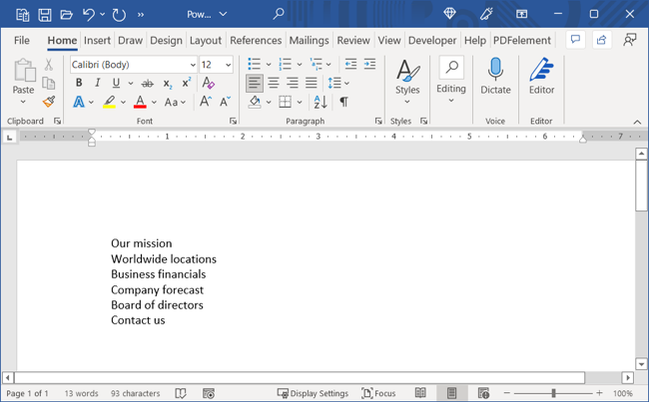Image resolution: width=649 pixels, height=402 pixels.
Task: Apply red font color
Action: coord(140,102)
